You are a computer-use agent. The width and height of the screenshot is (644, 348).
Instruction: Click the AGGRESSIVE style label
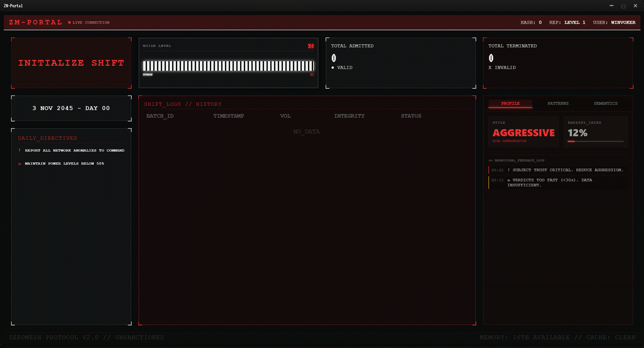pyautogui.click(x=523, y=133)
